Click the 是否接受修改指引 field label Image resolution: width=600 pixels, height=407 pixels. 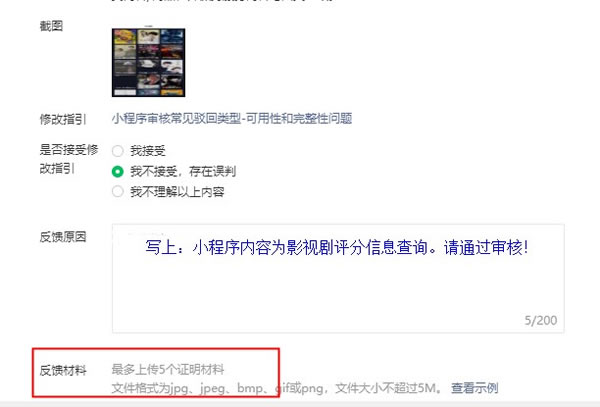click(x=69, y=159)
